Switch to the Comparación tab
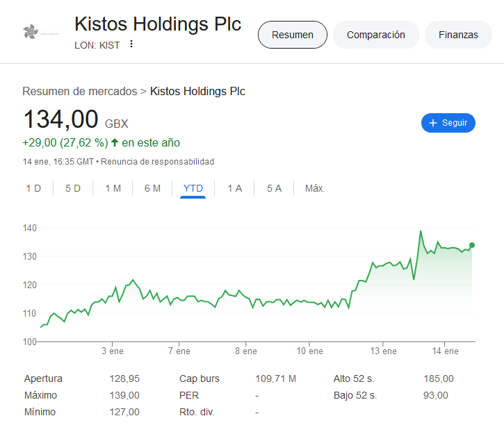This screenshot has height=425, width=504. (376, 35)
